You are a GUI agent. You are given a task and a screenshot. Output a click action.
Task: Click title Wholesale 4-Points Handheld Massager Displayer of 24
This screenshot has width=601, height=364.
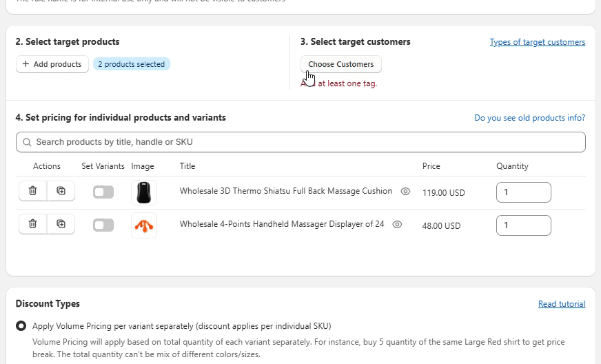click(x=282, y=224)
